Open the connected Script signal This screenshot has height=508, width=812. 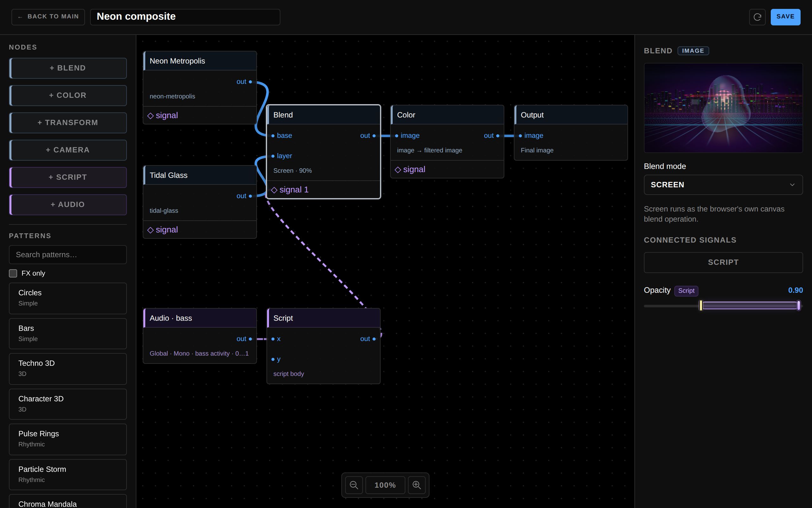pos(723,262)
